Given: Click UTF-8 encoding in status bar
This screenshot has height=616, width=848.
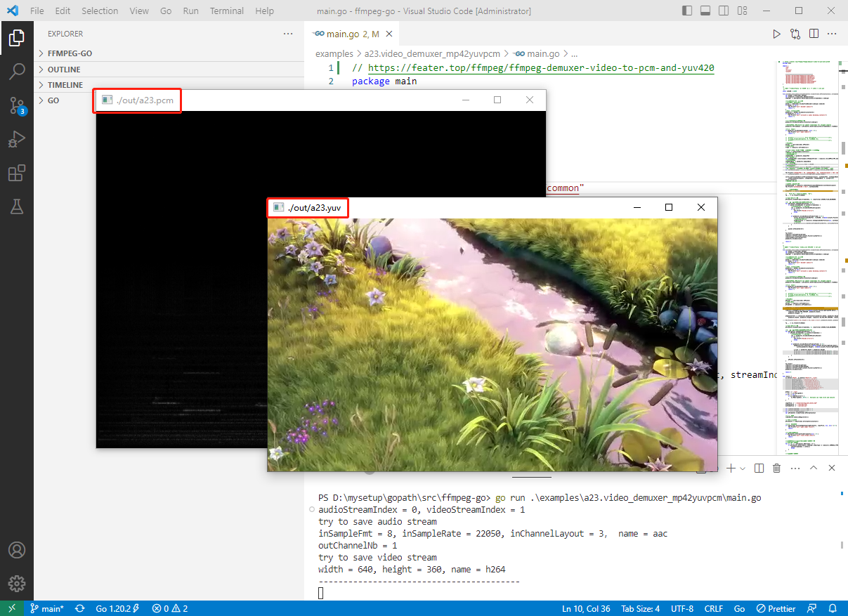Looking at the screenshot, I should click(x=682, y=608).
